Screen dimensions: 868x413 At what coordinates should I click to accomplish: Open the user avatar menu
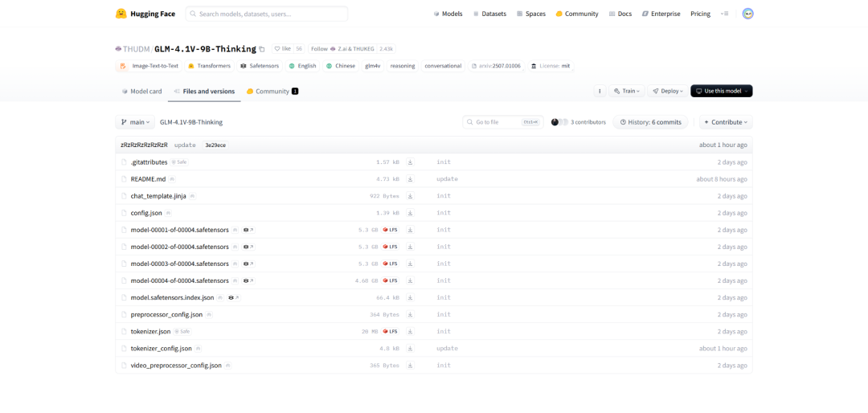pos(748,14)
